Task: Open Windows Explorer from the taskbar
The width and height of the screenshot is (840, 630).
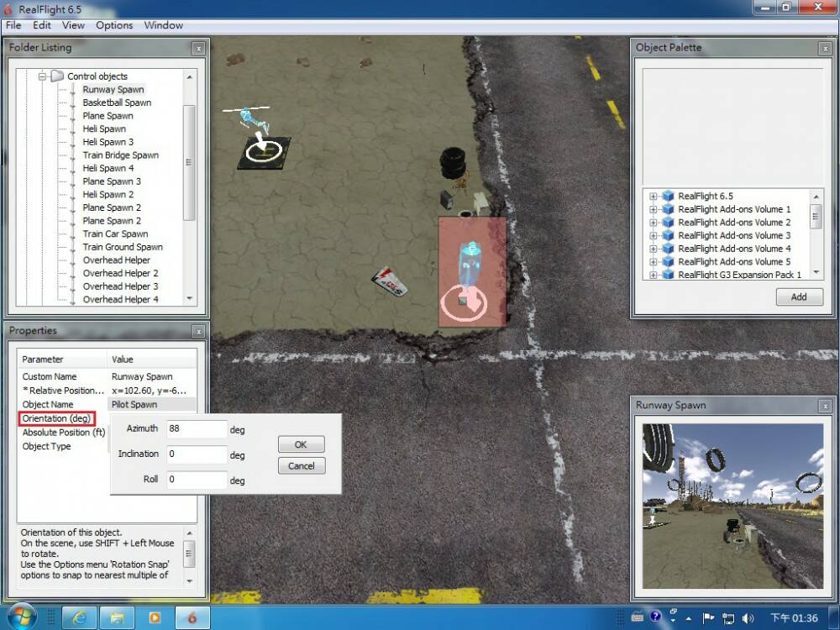Action: 117,618
